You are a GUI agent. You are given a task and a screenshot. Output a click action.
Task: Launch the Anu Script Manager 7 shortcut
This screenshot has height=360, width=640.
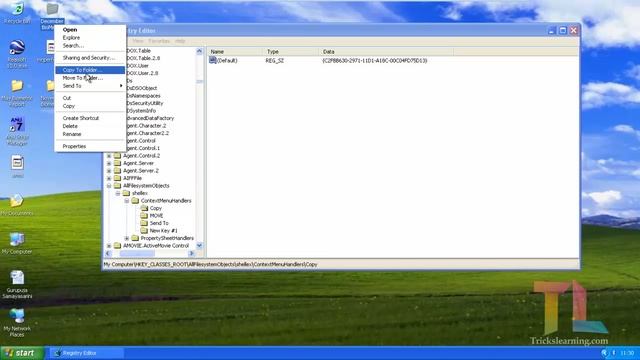coord(17,124)
